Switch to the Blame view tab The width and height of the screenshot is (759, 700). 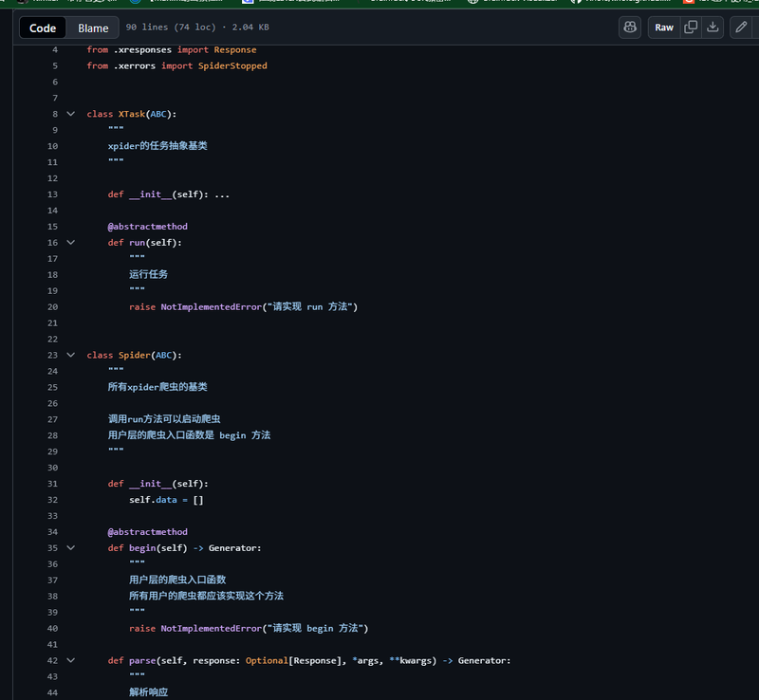[x=93, y=28]
